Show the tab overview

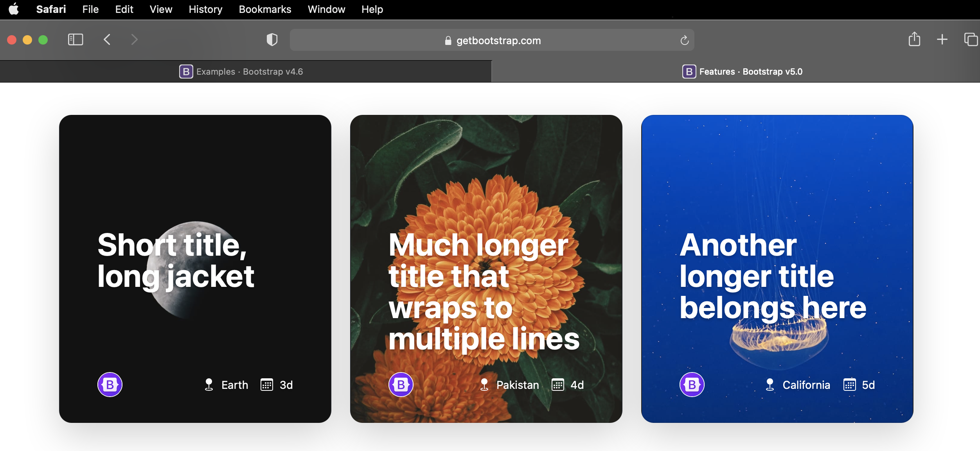click(971, 39)
